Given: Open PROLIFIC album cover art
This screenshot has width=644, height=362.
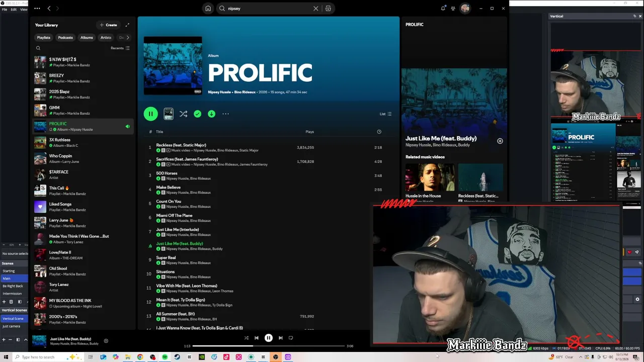Looking at the screenshot, I should [x=173, y=66].
